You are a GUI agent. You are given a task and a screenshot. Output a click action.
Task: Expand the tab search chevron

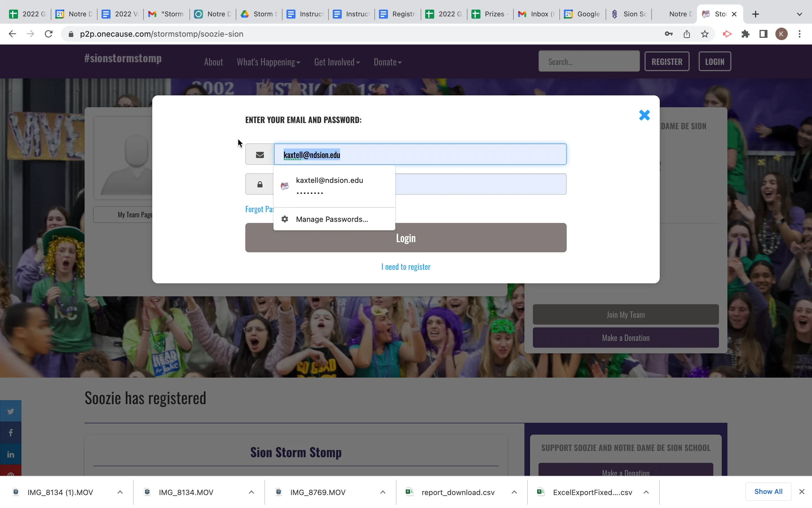(x=799, y=14)
